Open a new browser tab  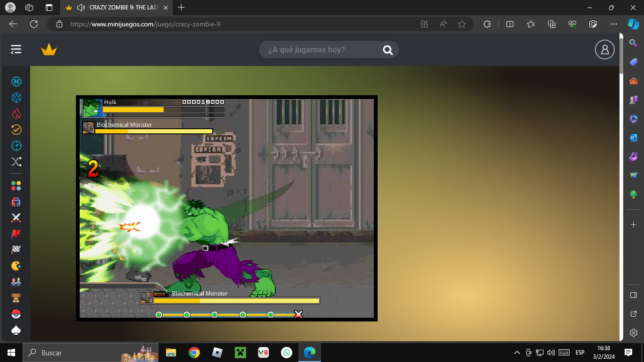(182, 8)
